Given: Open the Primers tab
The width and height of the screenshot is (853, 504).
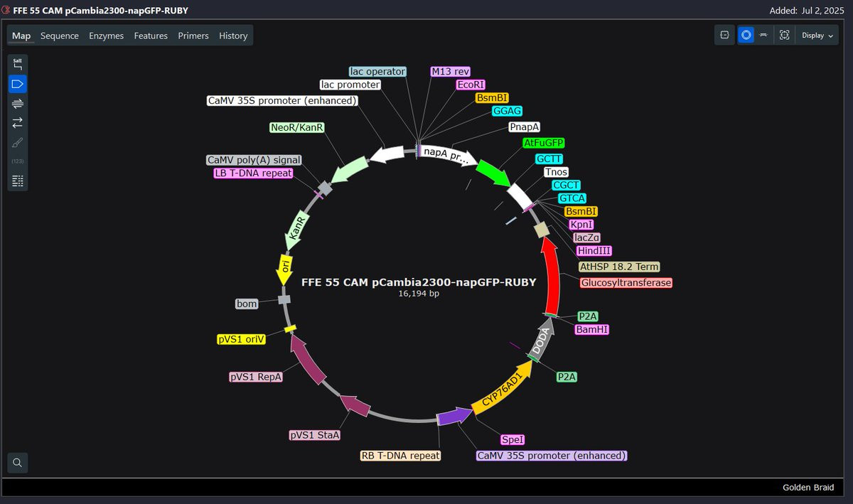Looking at the screenshot, I should coord(193,36).
